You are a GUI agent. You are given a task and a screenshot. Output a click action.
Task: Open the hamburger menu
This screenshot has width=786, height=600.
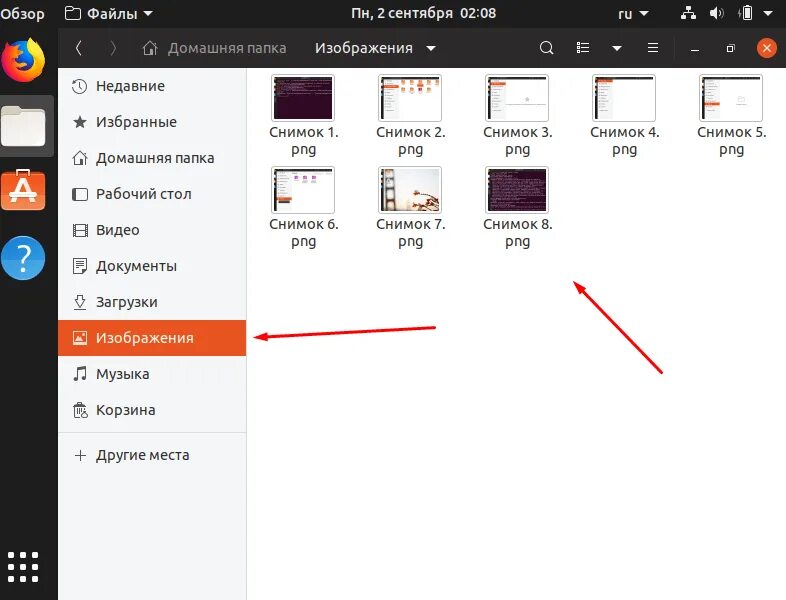tap(653, 48)
